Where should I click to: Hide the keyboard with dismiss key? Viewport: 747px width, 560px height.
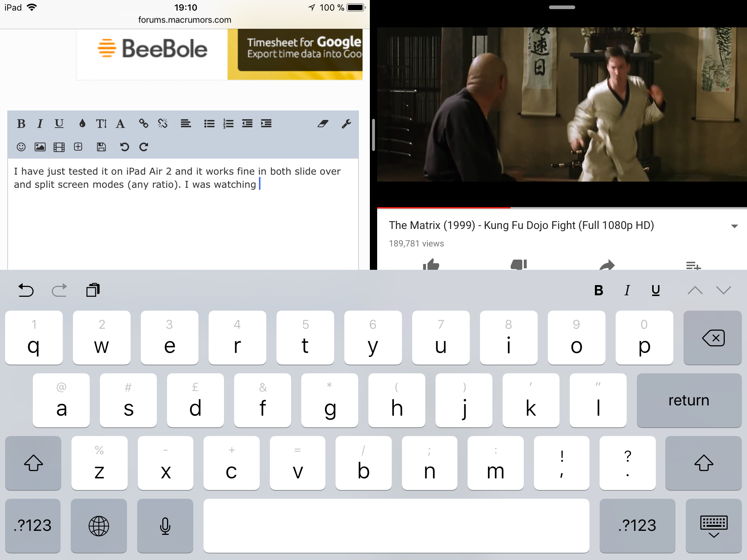714,526
